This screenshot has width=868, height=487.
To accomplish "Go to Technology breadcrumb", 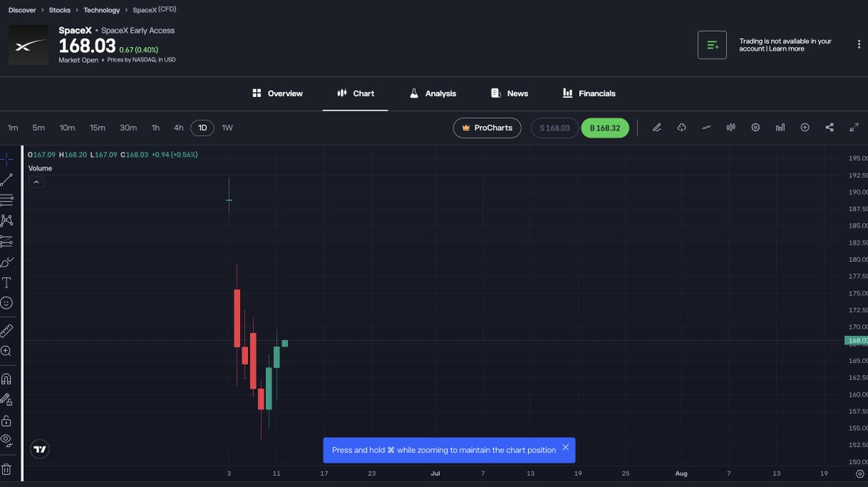I will click(102, 10).
